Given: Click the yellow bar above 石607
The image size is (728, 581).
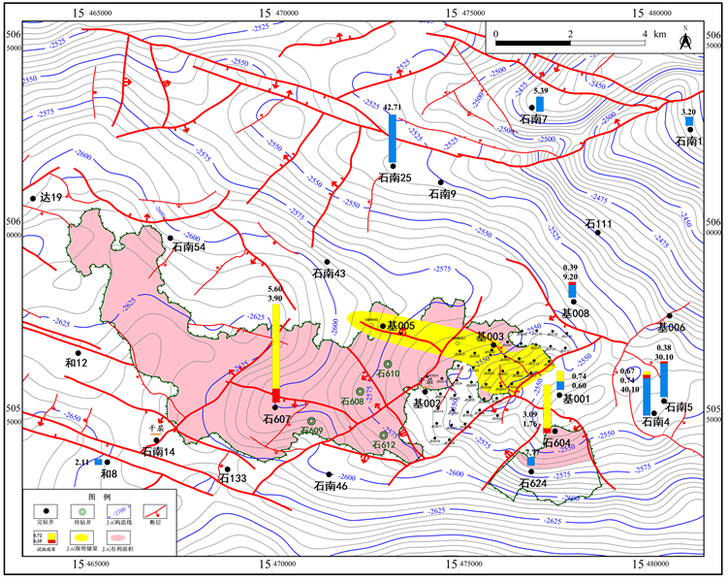Looking at the screenshot, I should pyautogui.click(x=276, y=346).
